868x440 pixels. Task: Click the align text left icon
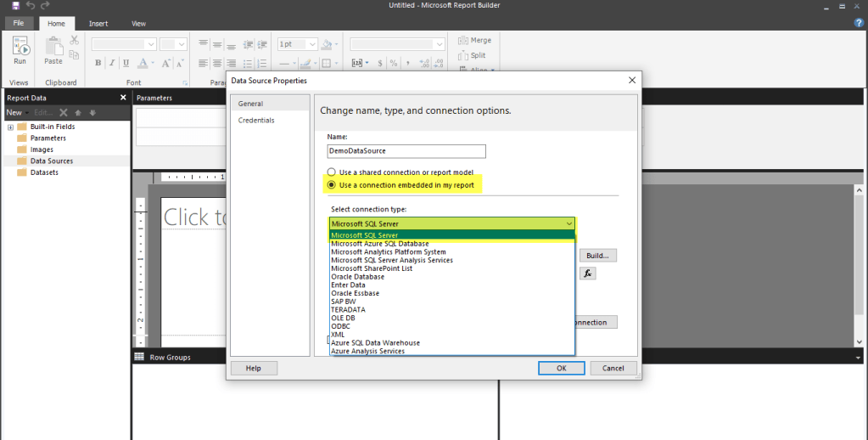coord(204,63)
